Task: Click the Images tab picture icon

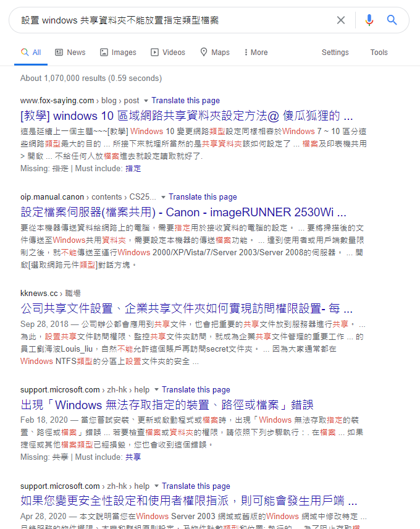Action: pyautogui.click(x=104, y=53)
